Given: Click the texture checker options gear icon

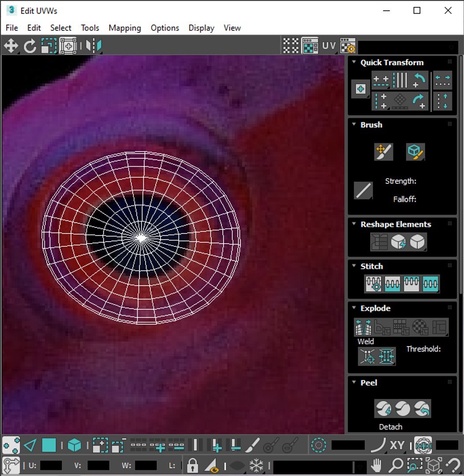Looking at the screenshot, I should point(348,46).
